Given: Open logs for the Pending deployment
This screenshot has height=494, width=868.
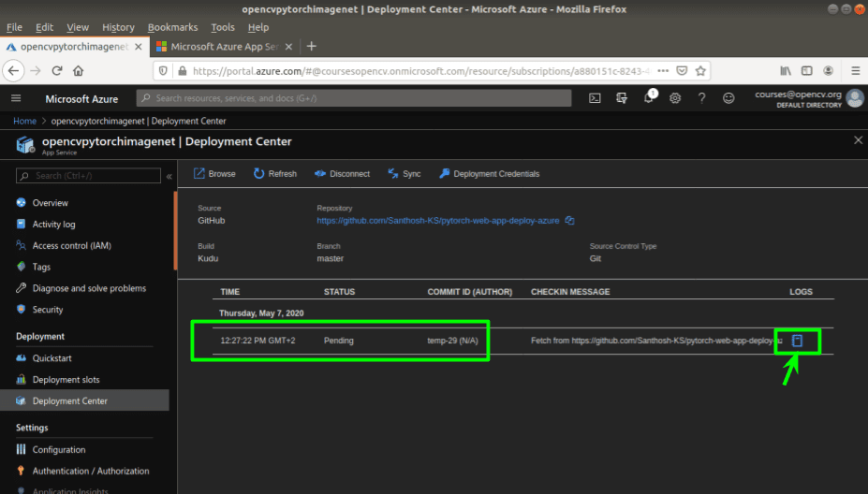Looking at the screenshot, I should coord(797,341).
